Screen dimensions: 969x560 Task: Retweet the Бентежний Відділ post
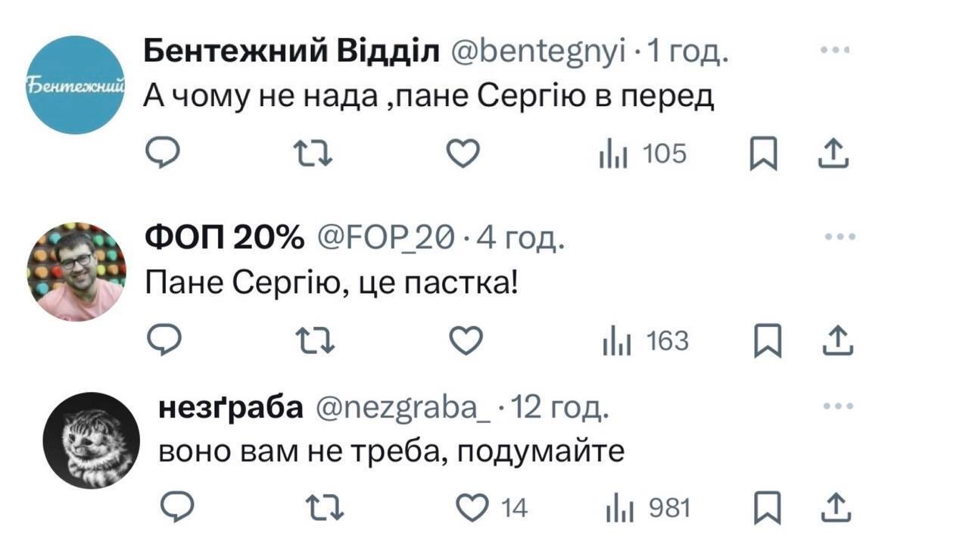[309, 154]
